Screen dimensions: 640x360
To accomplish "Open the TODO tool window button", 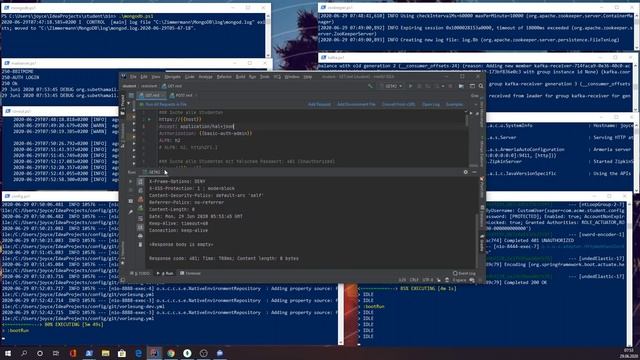I will tap(140, 273).
